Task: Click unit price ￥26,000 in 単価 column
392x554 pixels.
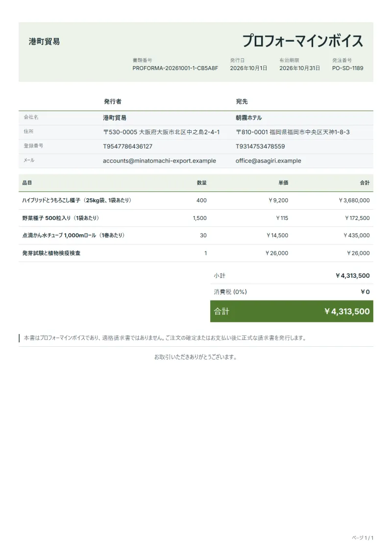Action: [276, 253]
